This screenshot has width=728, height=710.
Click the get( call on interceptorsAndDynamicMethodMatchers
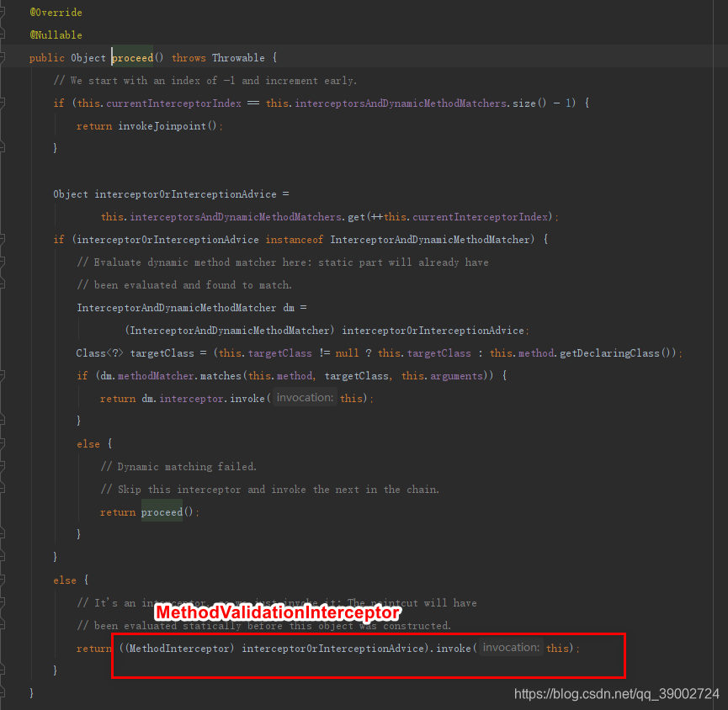359,217
